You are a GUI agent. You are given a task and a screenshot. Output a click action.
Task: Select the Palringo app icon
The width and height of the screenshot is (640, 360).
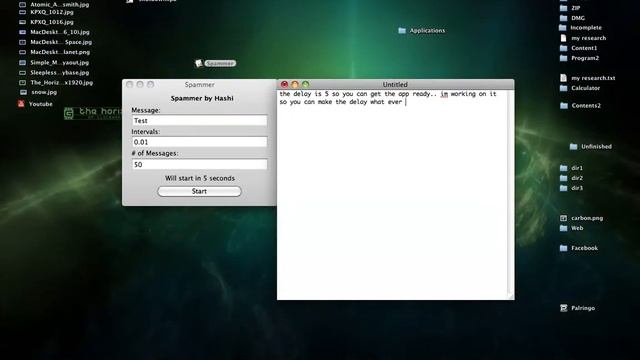tap(564, 308)
